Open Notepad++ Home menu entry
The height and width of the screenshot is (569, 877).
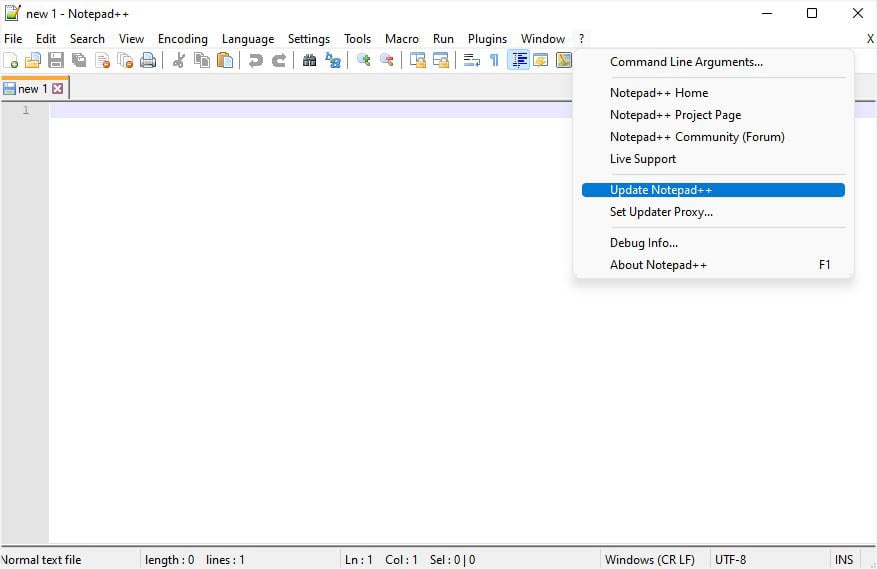tap(713, 93)
